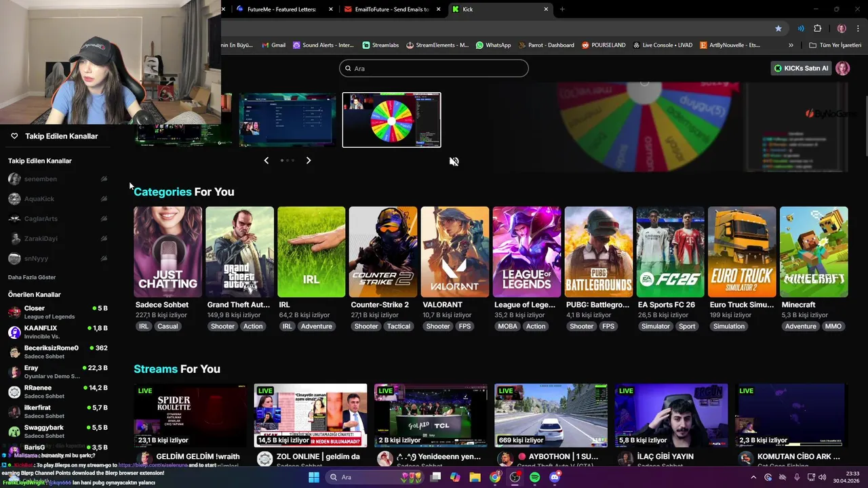Close the EmailToFuture tab

tap(439, 9)
